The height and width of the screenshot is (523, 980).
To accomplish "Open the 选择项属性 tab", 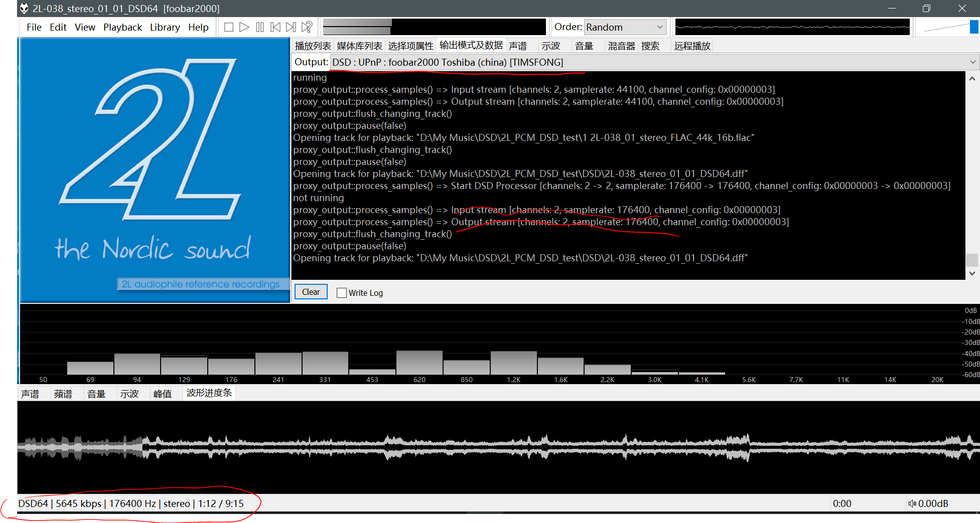I will click(x=410, y=46).
